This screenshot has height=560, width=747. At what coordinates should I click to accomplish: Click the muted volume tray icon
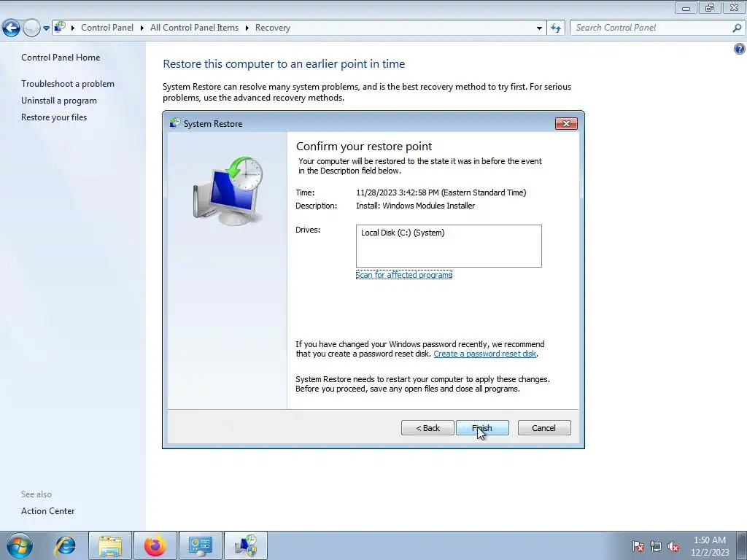[673, 546]
